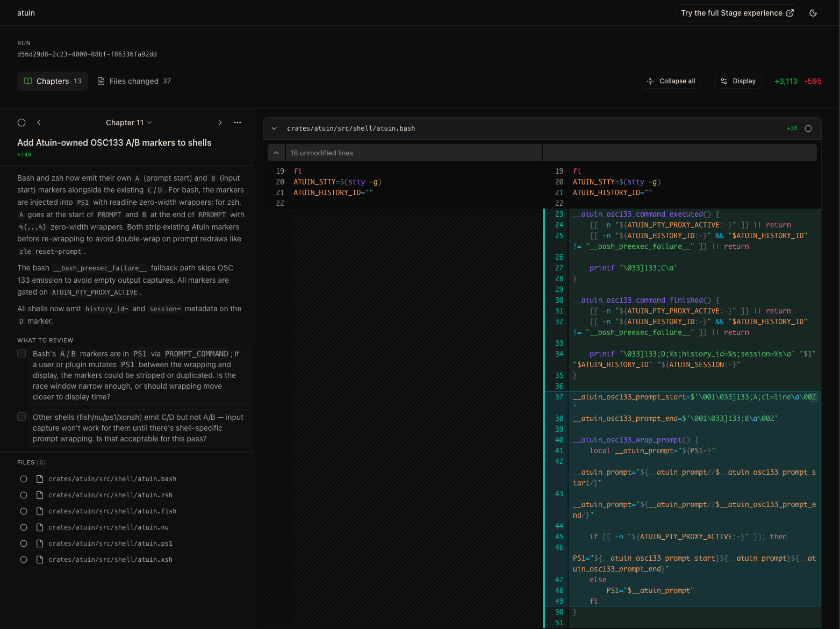The image size is (840, 629).
Task: Mark atuin.zsh as viewed in files list
Action: point(24,495)
